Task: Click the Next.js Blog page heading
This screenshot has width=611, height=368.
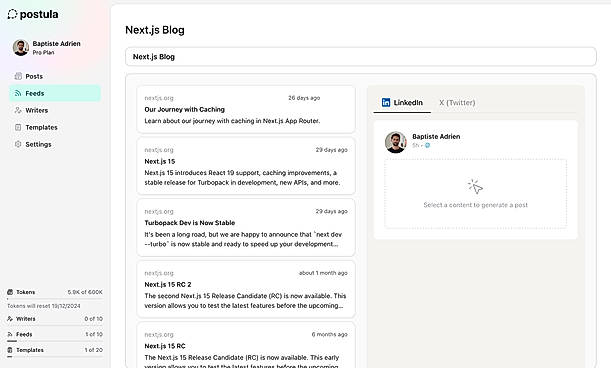Action: [x=155, y=30]
